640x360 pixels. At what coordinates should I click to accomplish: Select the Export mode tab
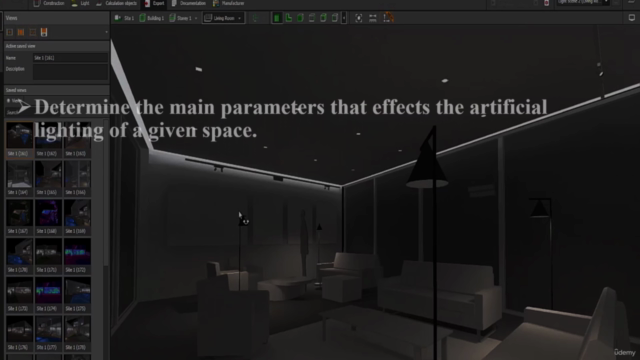point(154,3)
